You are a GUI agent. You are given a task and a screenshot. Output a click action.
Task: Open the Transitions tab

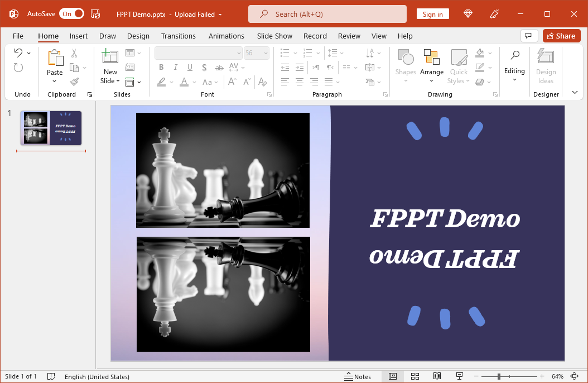pos(179,36)
